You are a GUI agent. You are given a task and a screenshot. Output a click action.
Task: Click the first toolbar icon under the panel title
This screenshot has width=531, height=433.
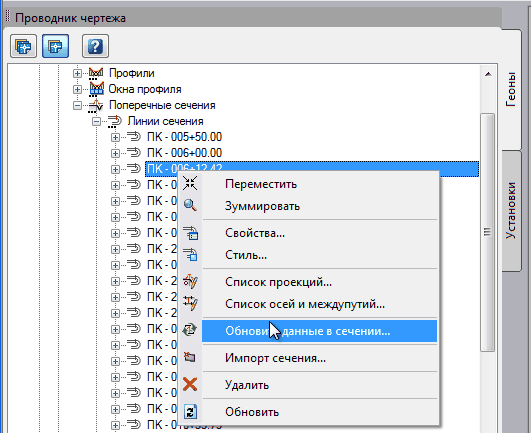click(x=23, y=46)
